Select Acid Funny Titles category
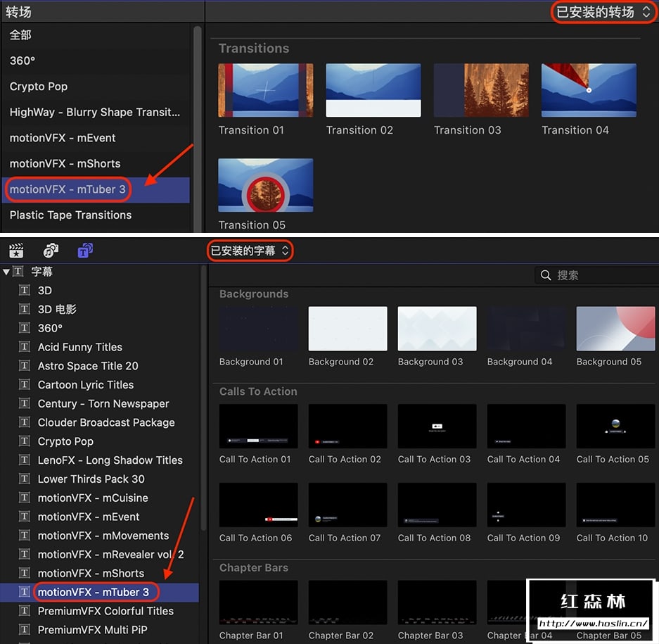Image resolution: width=659 pixels, height=644 pixels. point(100,346)
